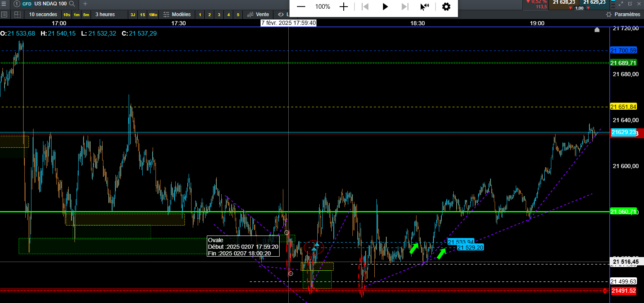
Task: Open the gear settings in playback bar
Action: coord(446,7)
